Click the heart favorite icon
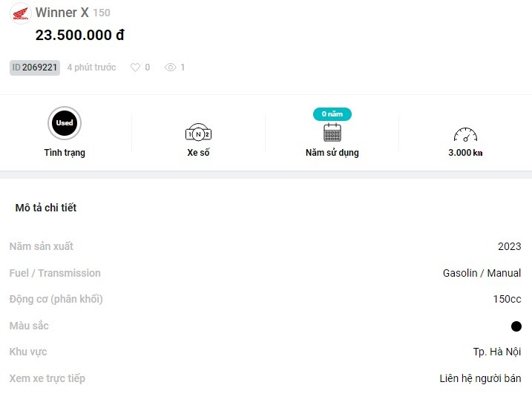This screenshot has height=408, width=532. coord(135,68)
